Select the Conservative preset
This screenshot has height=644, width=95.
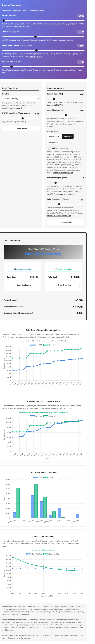coord(54,136)
